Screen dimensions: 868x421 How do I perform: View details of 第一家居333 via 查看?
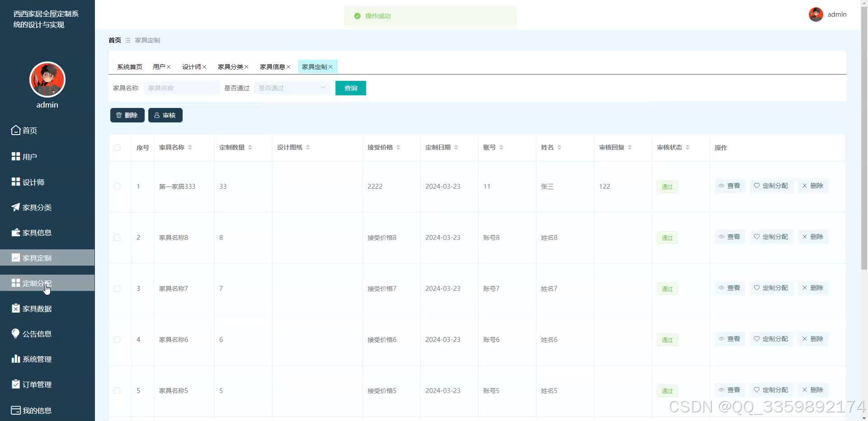click(730, 186)
